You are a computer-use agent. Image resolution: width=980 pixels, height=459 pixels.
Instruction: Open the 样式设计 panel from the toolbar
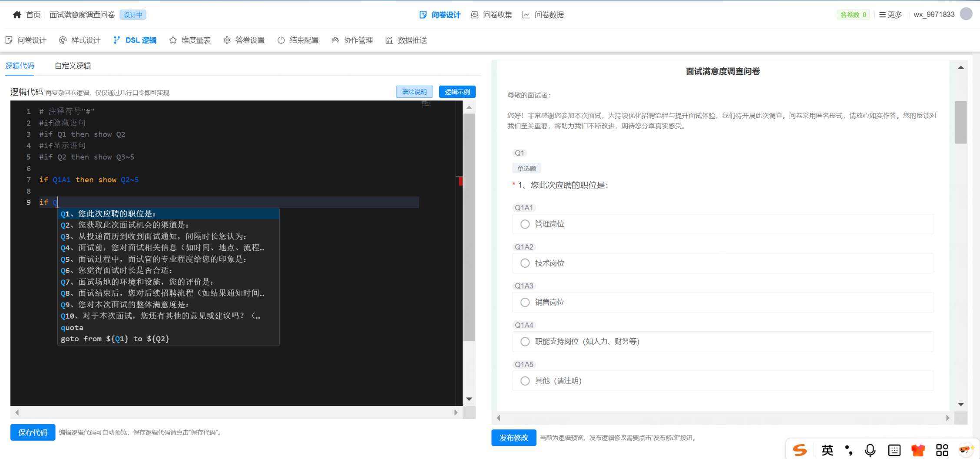pos(79,40)
